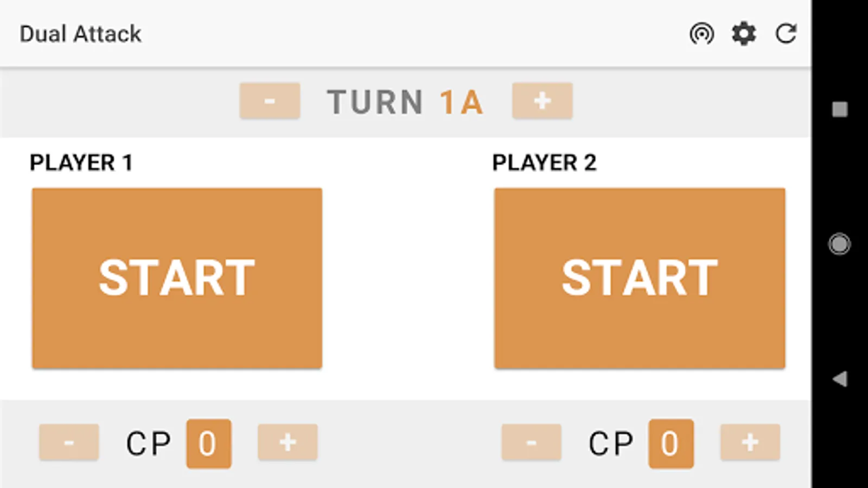This screenshot has width=868, height=488.
Task: Tap Player 1's CP value box
Action: point(208,443)
